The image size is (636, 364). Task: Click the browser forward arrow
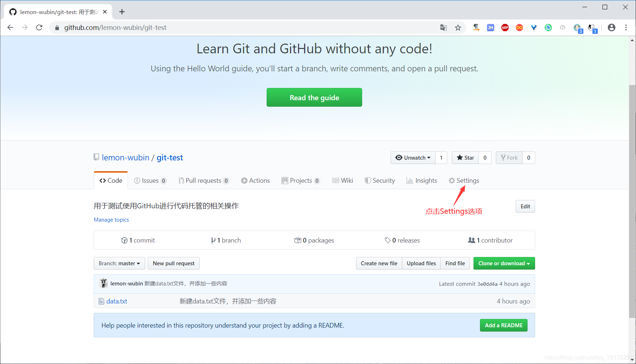pos(25,27)
